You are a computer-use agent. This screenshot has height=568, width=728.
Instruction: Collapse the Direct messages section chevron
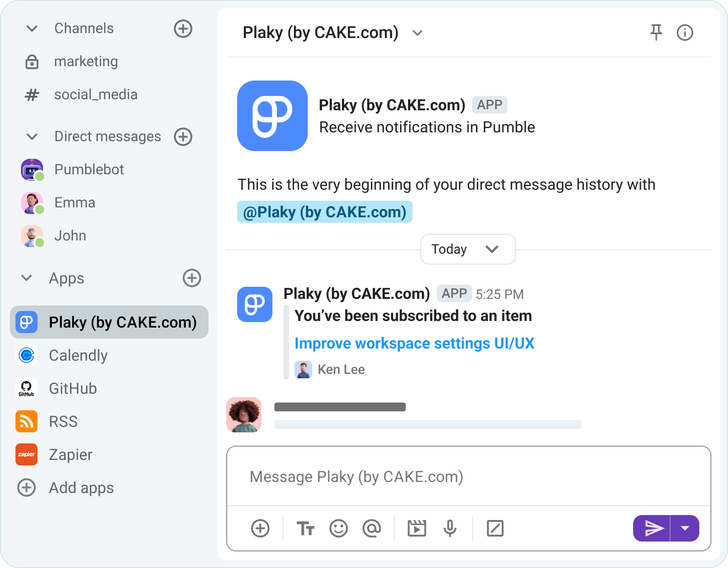pos(32,137)
